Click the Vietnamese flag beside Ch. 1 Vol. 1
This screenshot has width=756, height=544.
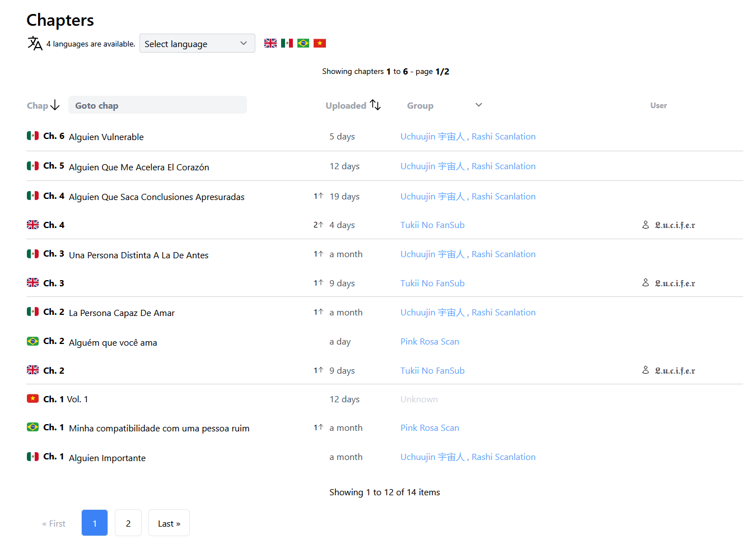(x=32, y=398)
